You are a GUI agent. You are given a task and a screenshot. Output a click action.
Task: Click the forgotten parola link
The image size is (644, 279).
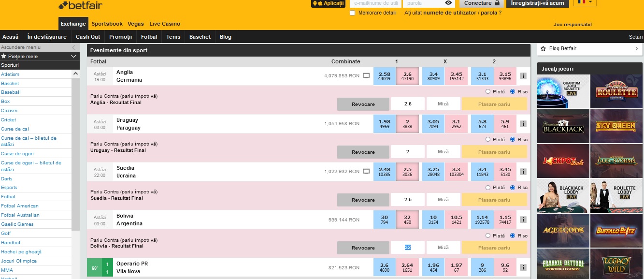[489, 13]
